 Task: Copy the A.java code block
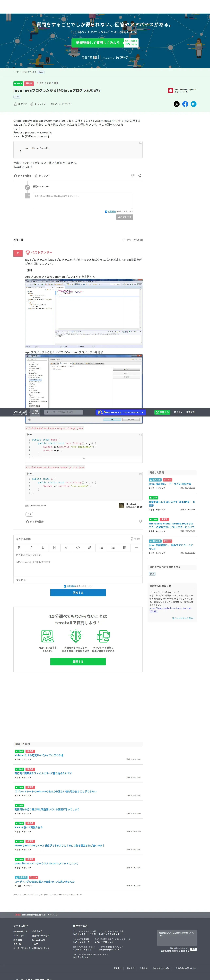[x=140, y=474]
